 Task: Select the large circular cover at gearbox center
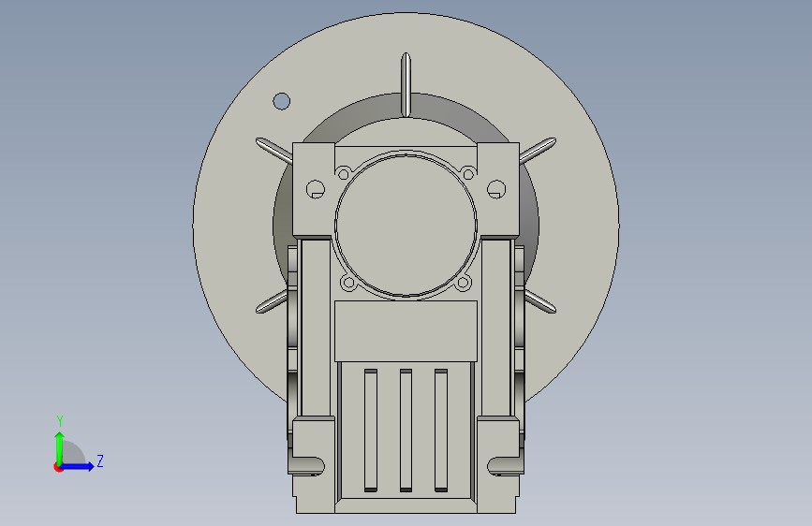point(406,226)
